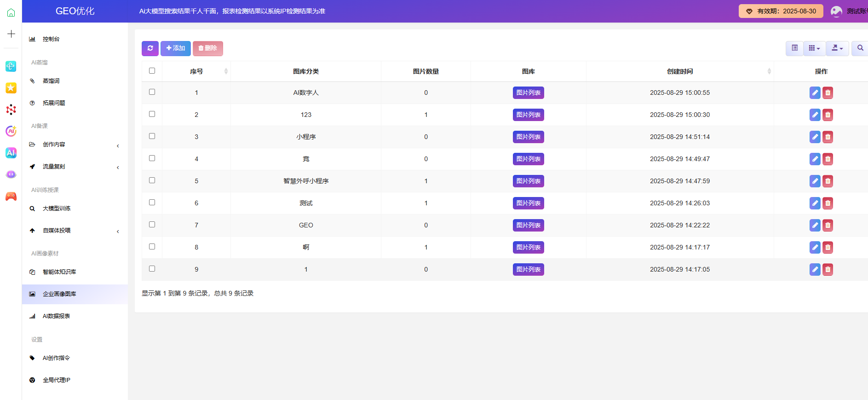The height and width of the screenshot is (400, 868).
Task: Click the 添加 button
Action: tap(175, 48)
